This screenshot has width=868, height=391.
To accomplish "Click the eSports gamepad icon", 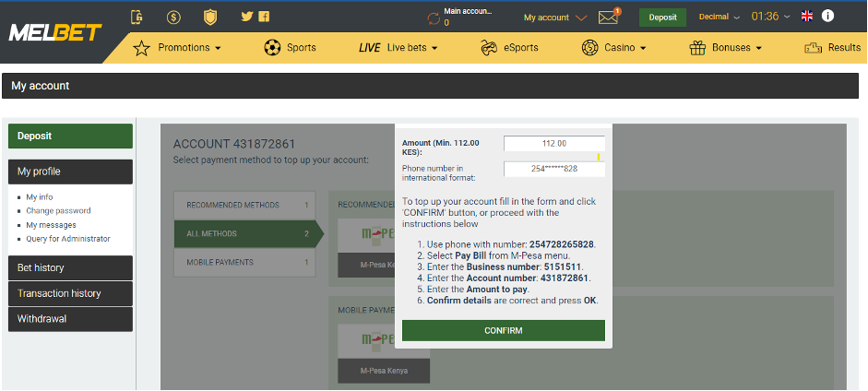I will [x=489, y=48].
